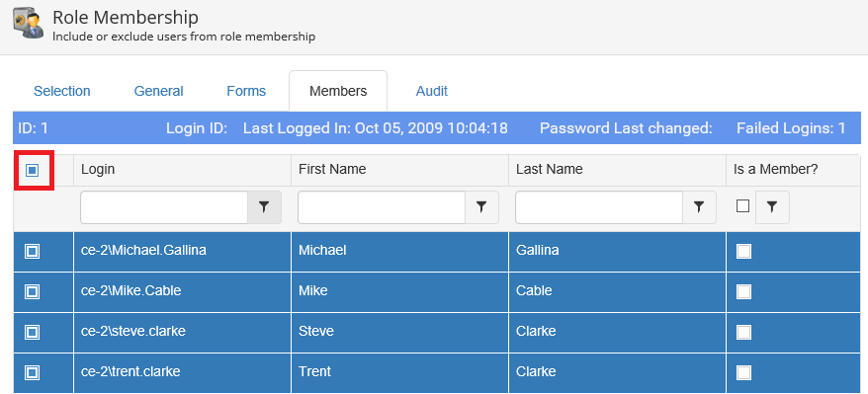Sort by the First Name column header
This screenshot has height=394, width=868.
pos(332,169)
